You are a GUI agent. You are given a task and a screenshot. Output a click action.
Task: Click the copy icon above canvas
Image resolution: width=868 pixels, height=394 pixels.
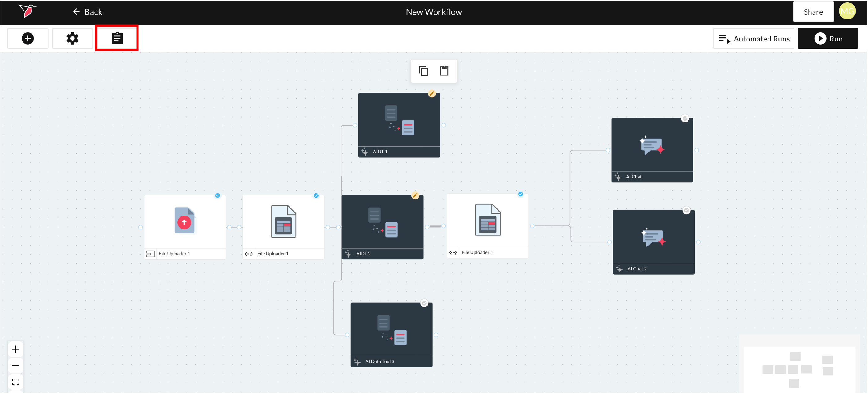(423, 71)
